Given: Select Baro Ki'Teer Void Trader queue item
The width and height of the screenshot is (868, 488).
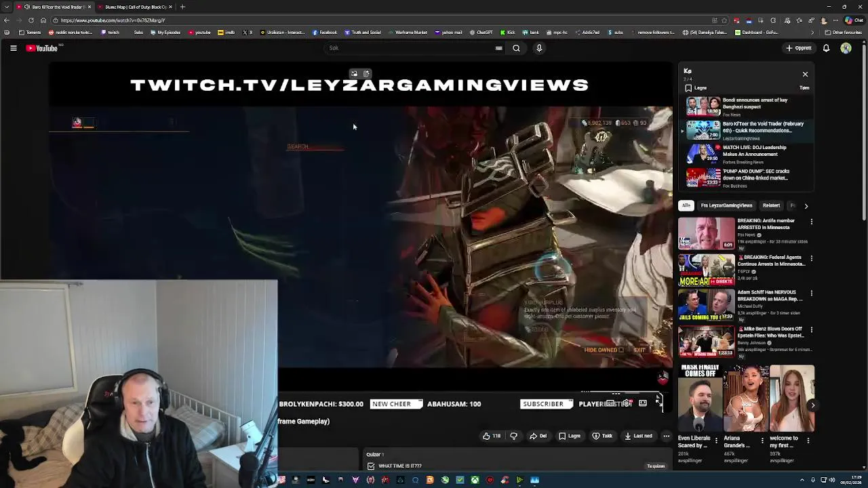Looking at the screenshot, I should coord(746,130).
